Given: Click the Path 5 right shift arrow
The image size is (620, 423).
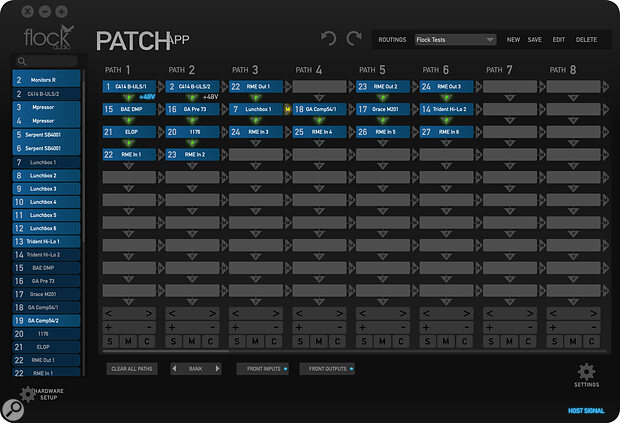Looking at the screenshot, I should pos(403,313).
